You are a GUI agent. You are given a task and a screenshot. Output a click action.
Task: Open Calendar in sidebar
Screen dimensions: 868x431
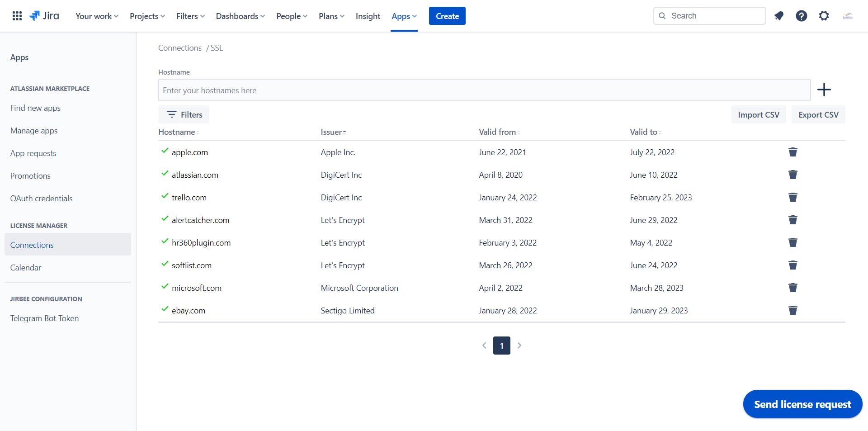tap(26, 268)
